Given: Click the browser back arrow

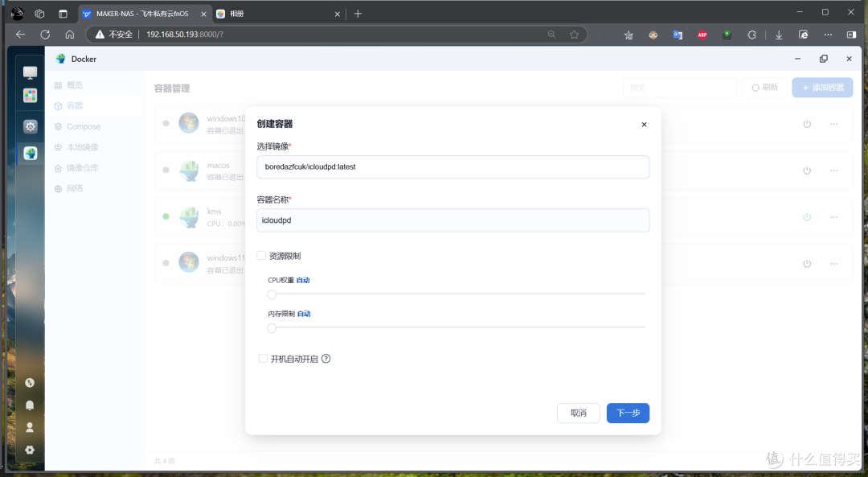Looking at the screenshot, I should click(20, 35).
